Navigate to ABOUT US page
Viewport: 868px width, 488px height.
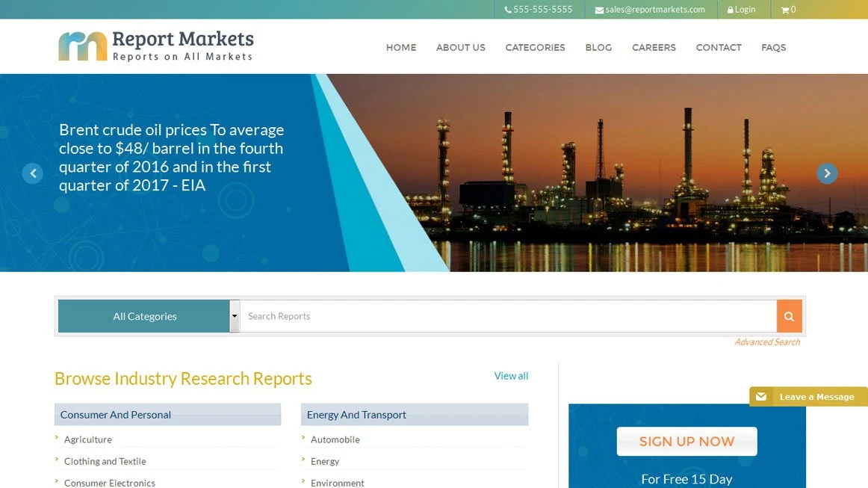(460, 47)
